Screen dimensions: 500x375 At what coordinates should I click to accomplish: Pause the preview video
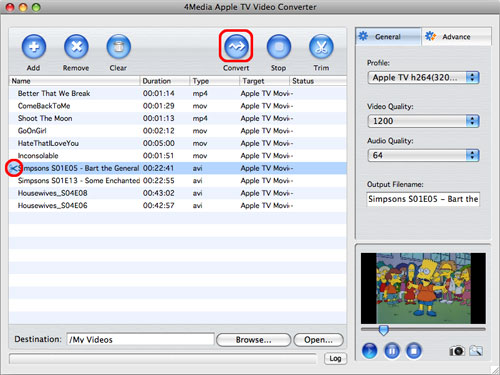tap(392, 351)
